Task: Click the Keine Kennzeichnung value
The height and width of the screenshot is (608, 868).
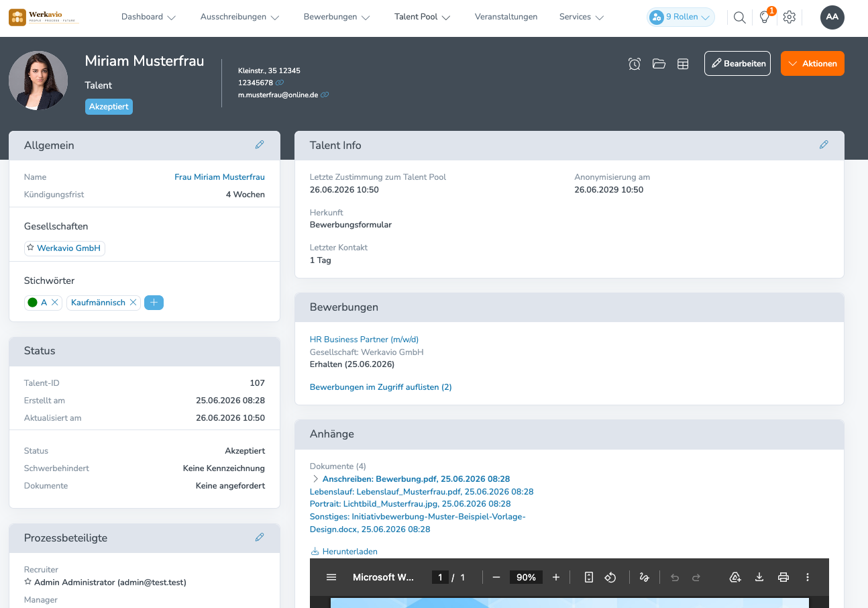Action: [224, 468]
